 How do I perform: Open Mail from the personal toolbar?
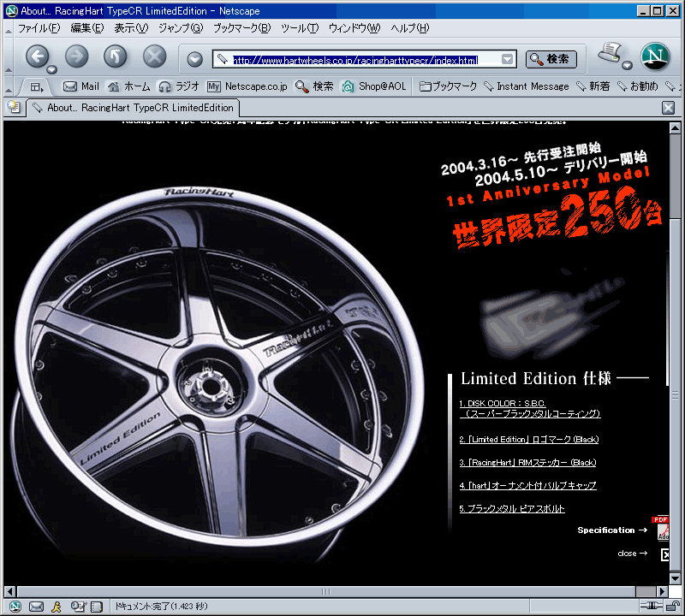[81, 86]
